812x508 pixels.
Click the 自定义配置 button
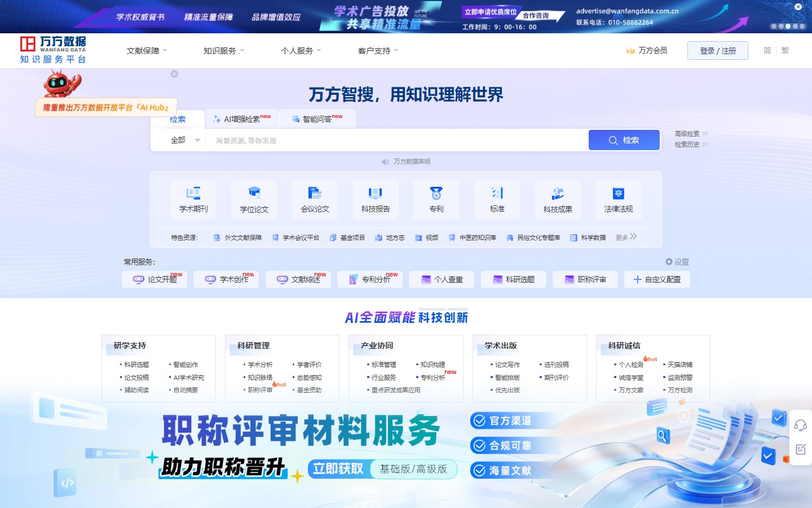pos(657,279)
